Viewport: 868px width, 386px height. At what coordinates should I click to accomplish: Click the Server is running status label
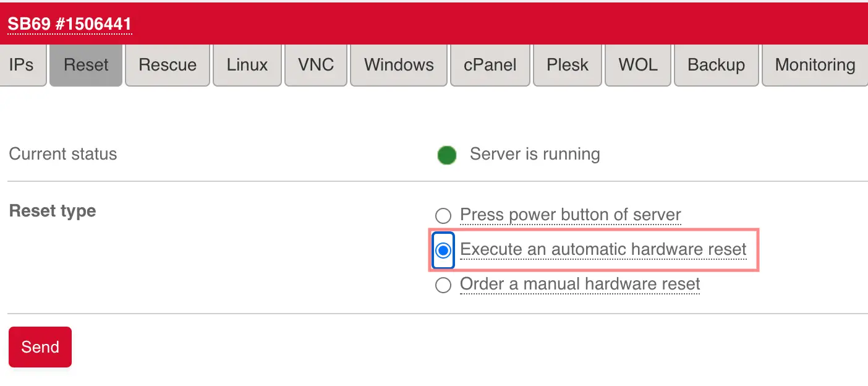(x=534, y=155)
